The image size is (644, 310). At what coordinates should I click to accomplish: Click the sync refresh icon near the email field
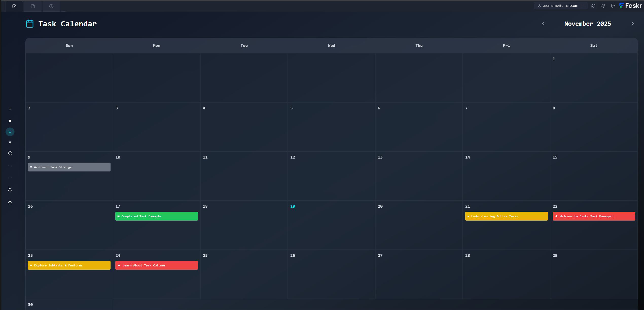(593, 6)
